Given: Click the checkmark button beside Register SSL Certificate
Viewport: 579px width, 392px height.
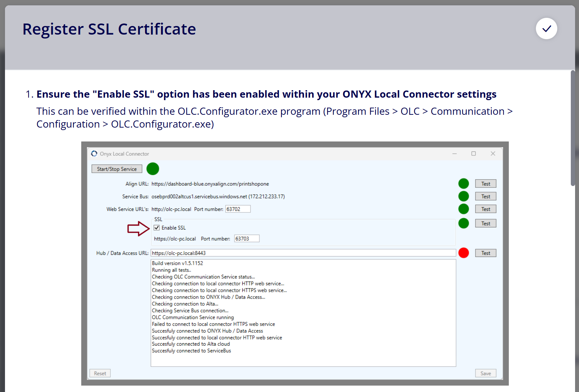Looking at the screenshot, I should [546, 29].
